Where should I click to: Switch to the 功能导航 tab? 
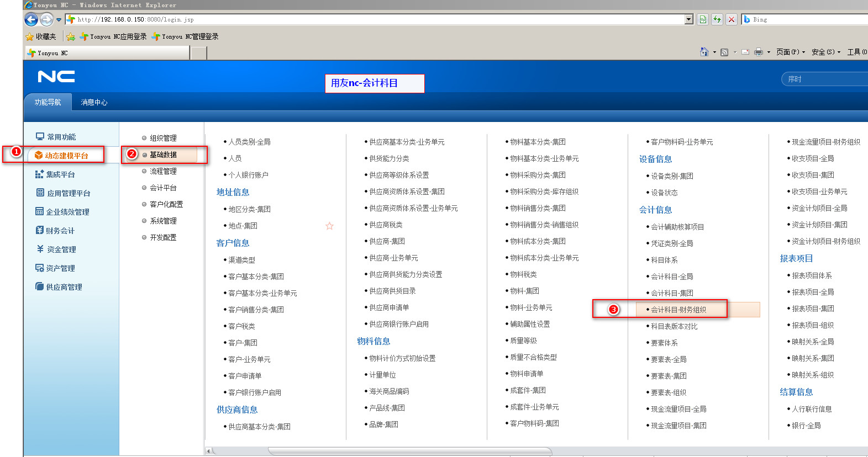click(48, 102)
